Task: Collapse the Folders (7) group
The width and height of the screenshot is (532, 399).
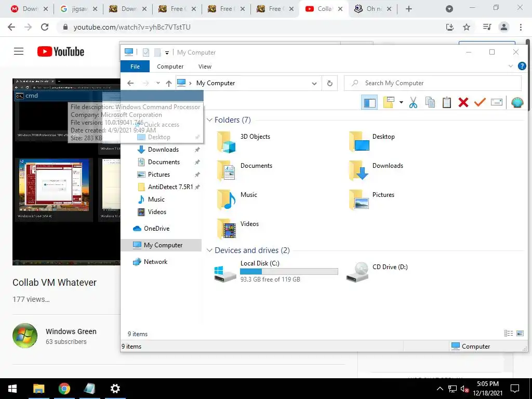Action: (210, 120)
